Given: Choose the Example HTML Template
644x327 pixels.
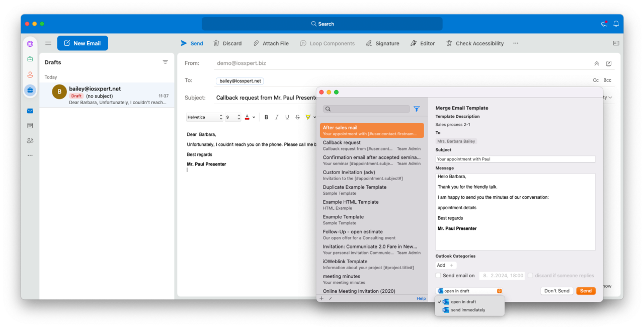Looking at the screenshot, I should coord(372,204).
